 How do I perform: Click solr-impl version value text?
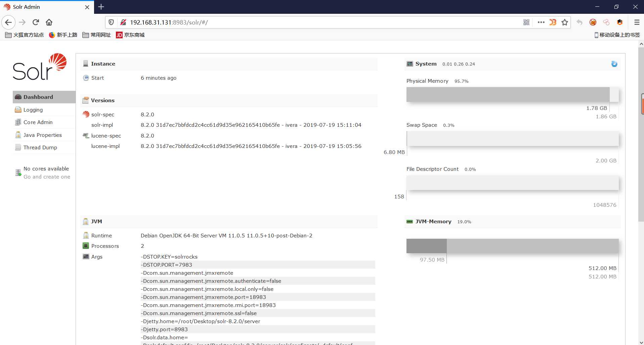click(x=251, y=125)
